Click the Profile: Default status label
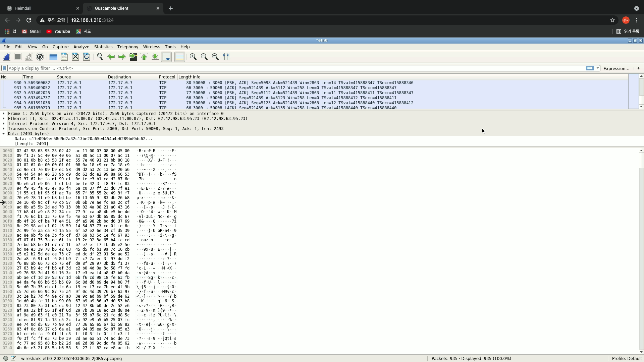 (x=627, y=358)
